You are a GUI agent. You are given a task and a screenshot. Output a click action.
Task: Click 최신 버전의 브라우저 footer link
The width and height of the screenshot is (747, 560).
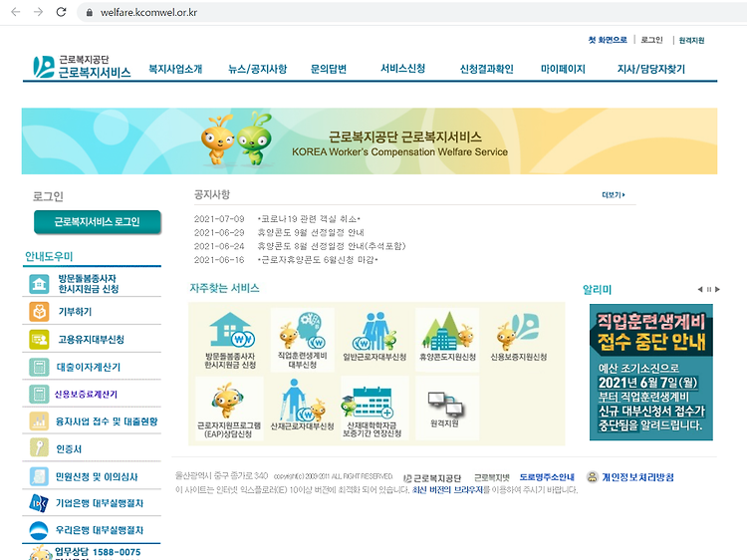pos(447,490)
